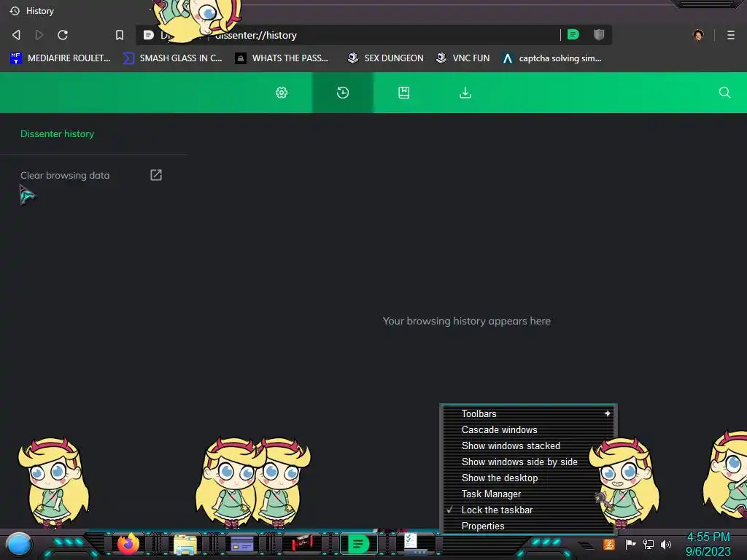
Task: Choose Show windows side by side
Action: (x=528, y=462)
